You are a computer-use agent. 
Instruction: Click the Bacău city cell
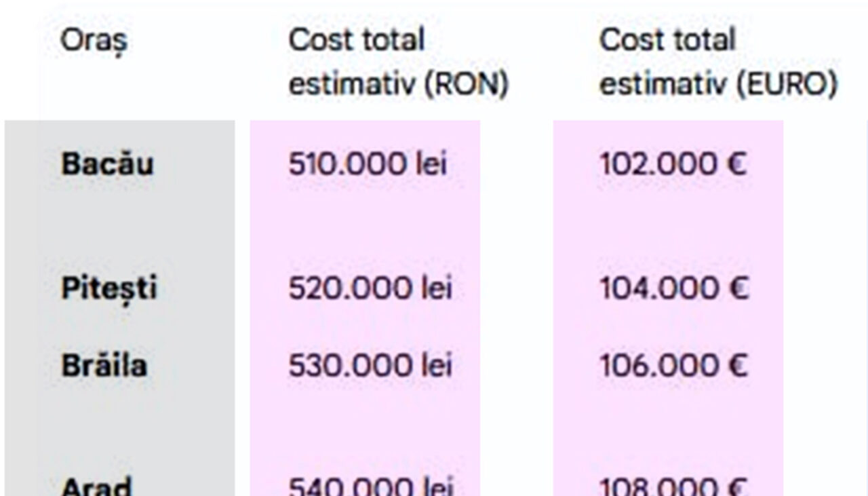click(x=107, y=165)
